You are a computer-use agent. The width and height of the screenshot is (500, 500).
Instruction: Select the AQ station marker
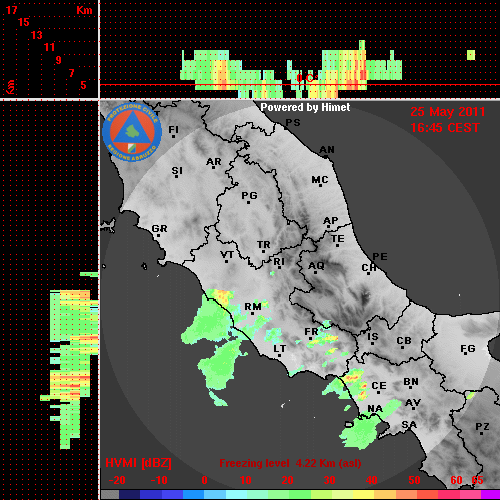click(315, 273)
